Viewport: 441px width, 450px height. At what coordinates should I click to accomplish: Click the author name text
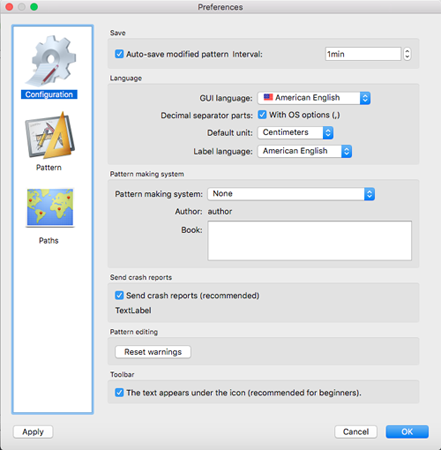point(220,212)
